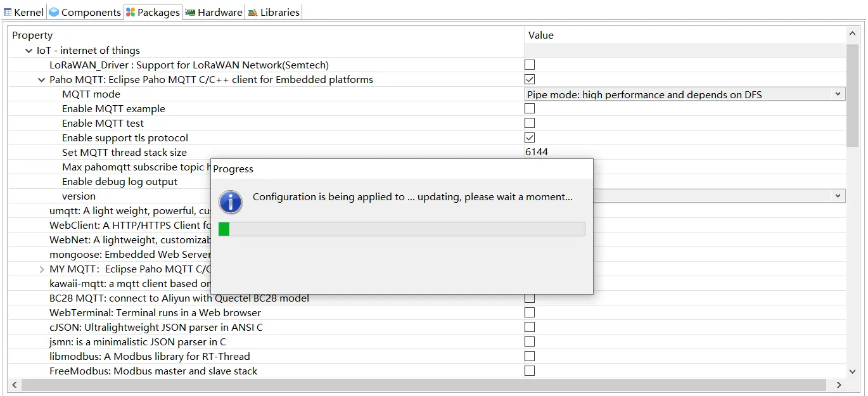Screen dimensions: 868x396
Task: Edit the MQTT thread stack size value 6144
Action: click(537, 152)
